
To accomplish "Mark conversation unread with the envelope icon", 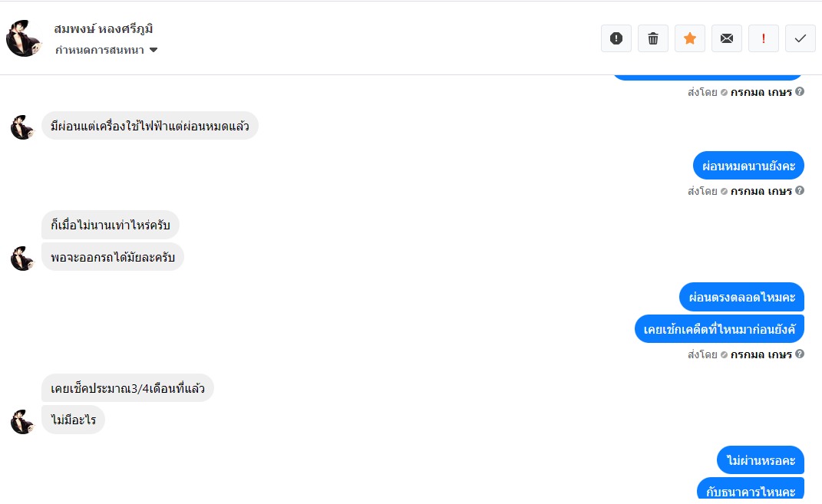I will [726, 38].
